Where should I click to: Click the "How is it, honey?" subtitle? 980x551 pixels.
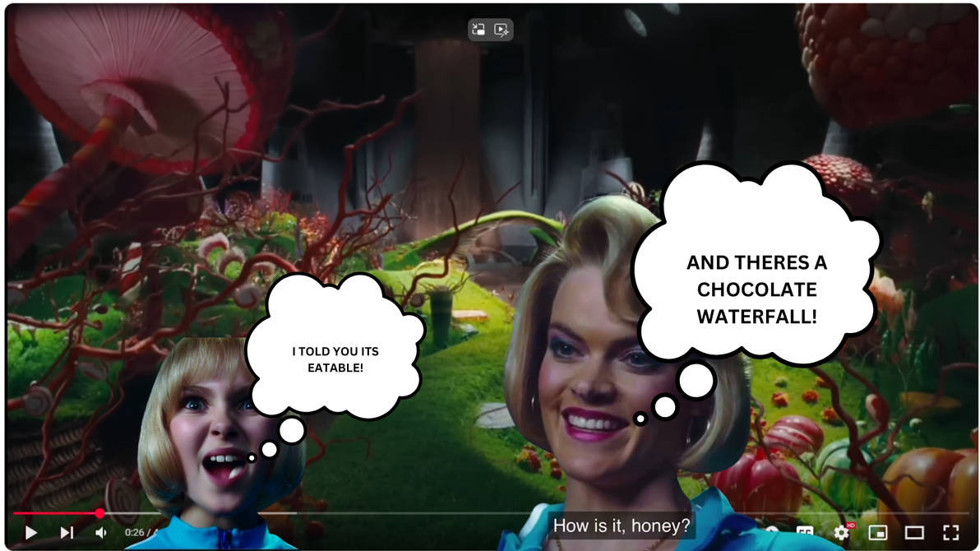(x=622, y=526)
